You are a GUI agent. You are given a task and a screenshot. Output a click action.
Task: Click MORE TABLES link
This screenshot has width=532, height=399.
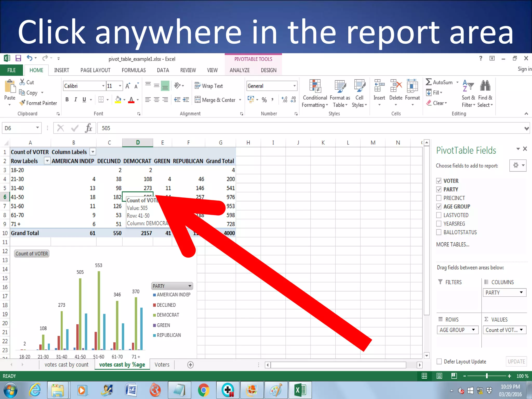tap(453, 244)
